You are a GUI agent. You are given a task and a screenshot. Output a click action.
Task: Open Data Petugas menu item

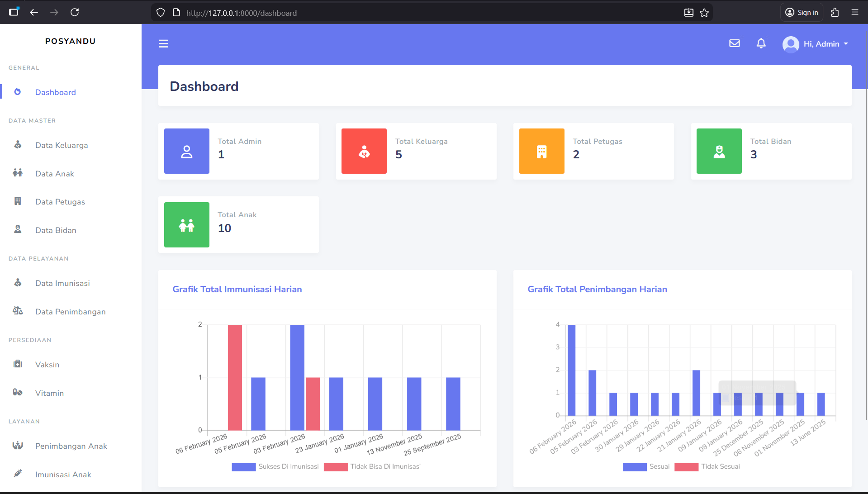pos(71,202)
